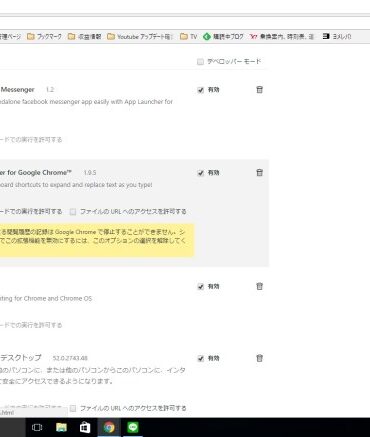Open the bookmark with the black square icon

pyautogui.click(x=337, y=37)
